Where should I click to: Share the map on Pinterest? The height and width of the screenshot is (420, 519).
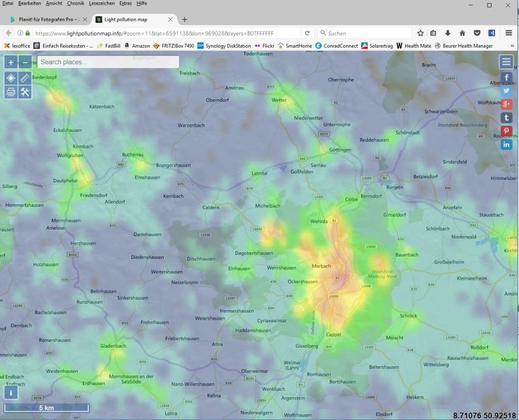[506, 131]
